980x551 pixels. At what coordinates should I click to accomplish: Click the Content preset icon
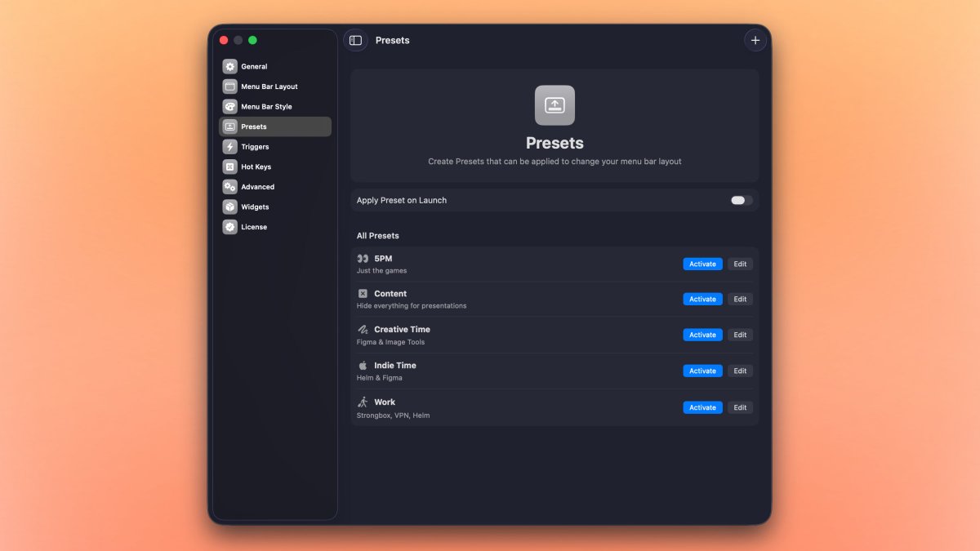(x=363, y=294)
